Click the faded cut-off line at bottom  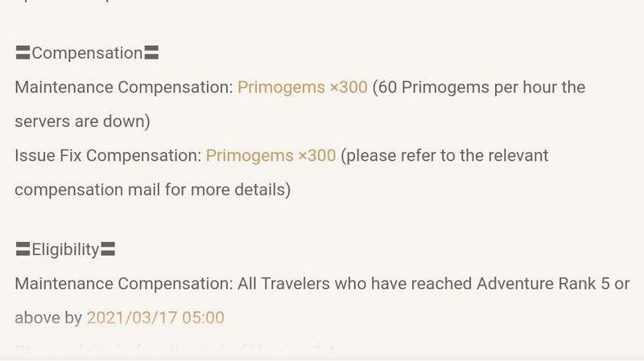pos(175,348)
